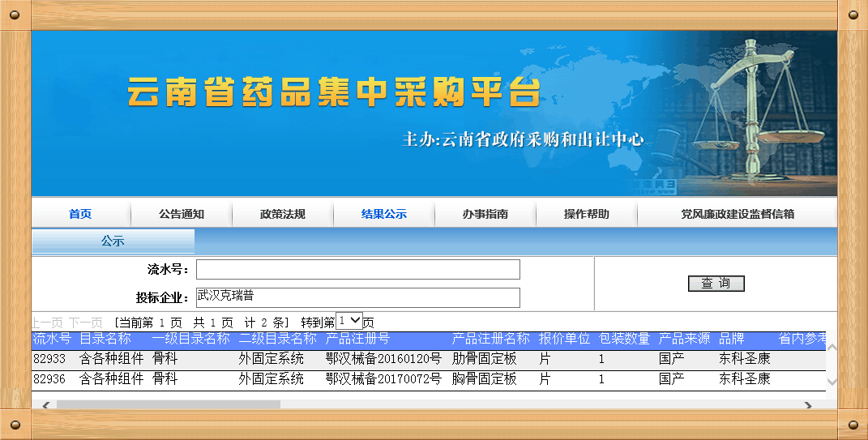868x440 pixels.
Task: Select 结果公示 in navigation bar
Action: tap(384, 214)
